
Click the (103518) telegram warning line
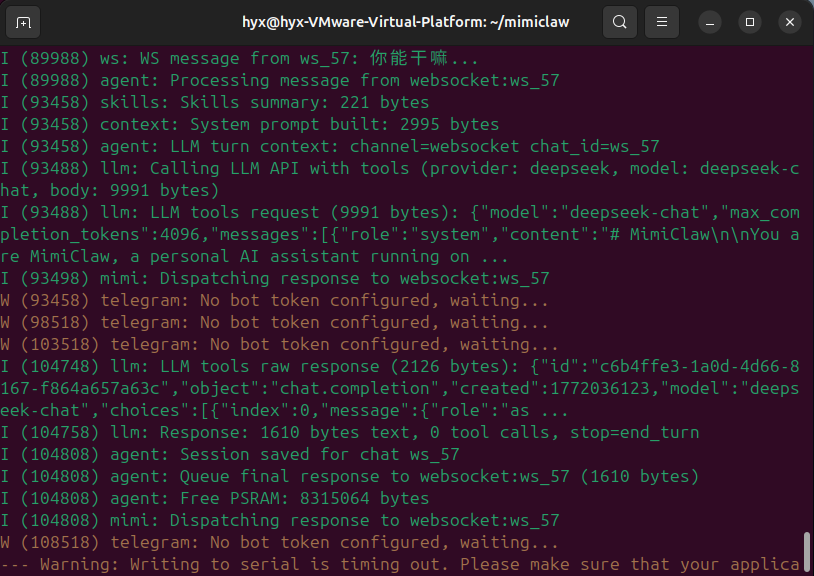pos(280,344)
